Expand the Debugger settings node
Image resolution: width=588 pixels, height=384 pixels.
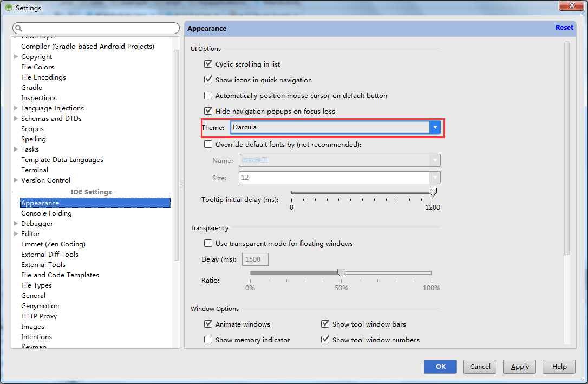pyautogui.click(x=16, y=224)
